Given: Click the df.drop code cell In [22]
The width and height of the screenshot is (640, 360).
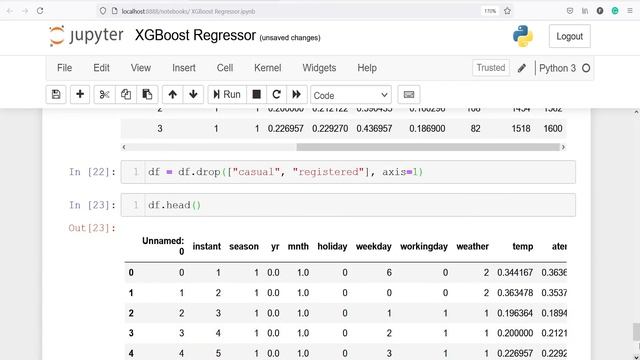Looking at the screenshot, I should tap(348, 172).
